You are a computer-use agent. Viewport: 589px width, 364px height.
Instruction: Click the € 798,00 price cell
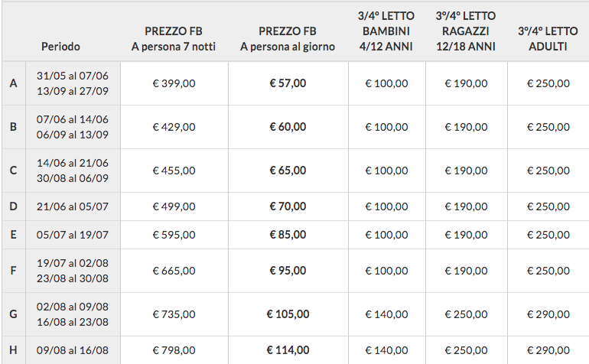[174, 350]
